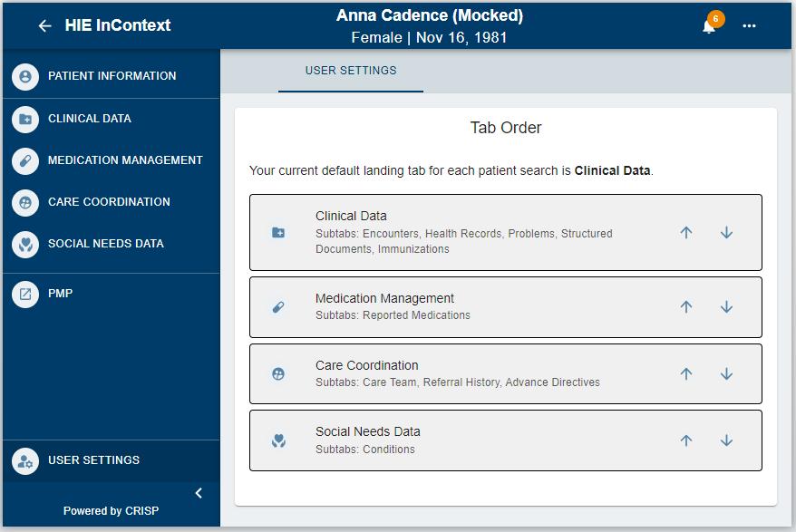Open the notifications bell icon
Screen dimensions: 796x532
pyautogui.click(x=709, y=26)
